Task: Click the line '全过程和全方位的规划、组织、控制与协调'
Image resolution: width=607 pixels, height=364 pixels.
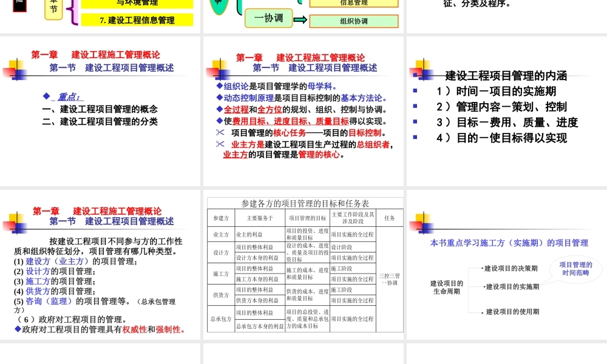Action: click(x=302, y=109)
